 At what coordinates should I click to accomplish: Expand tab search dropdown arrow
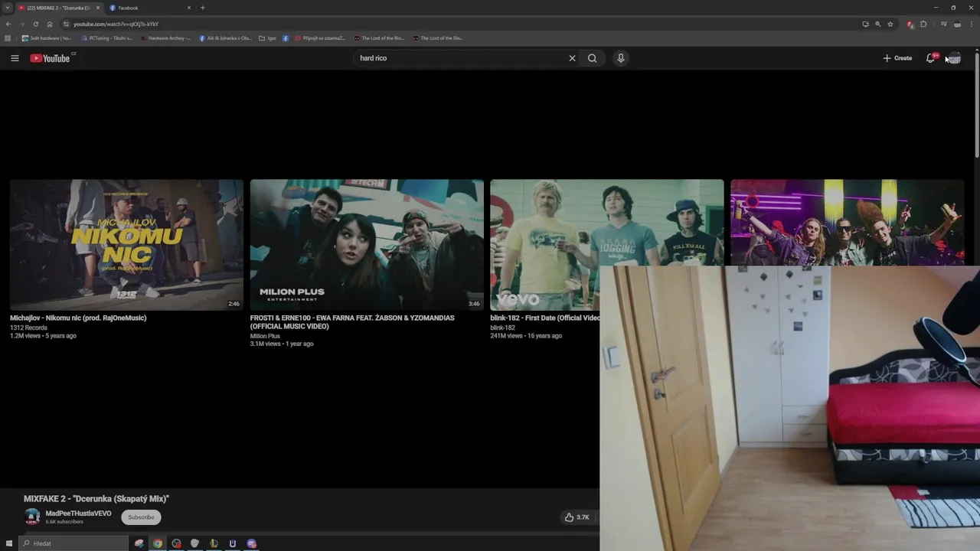pyautogui.click(x=7, y=8)
